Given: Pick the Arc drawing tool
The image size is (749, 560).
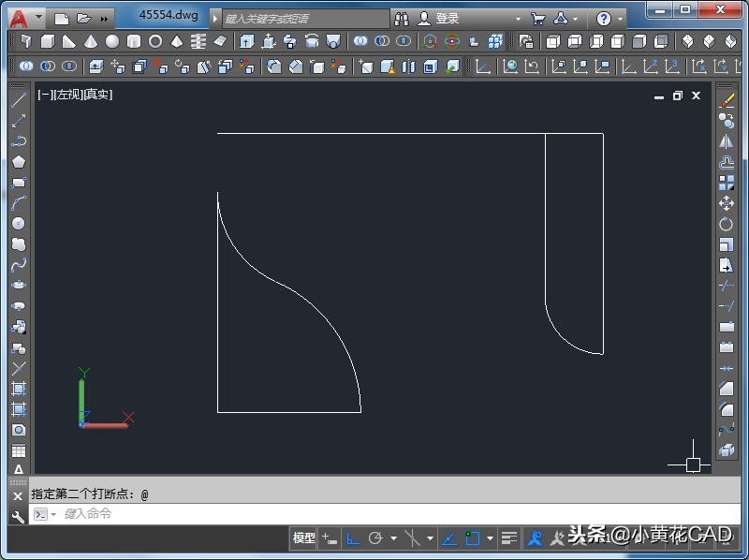Looking at the screenshot, I should pyautogui.click(x=18, y=203).
